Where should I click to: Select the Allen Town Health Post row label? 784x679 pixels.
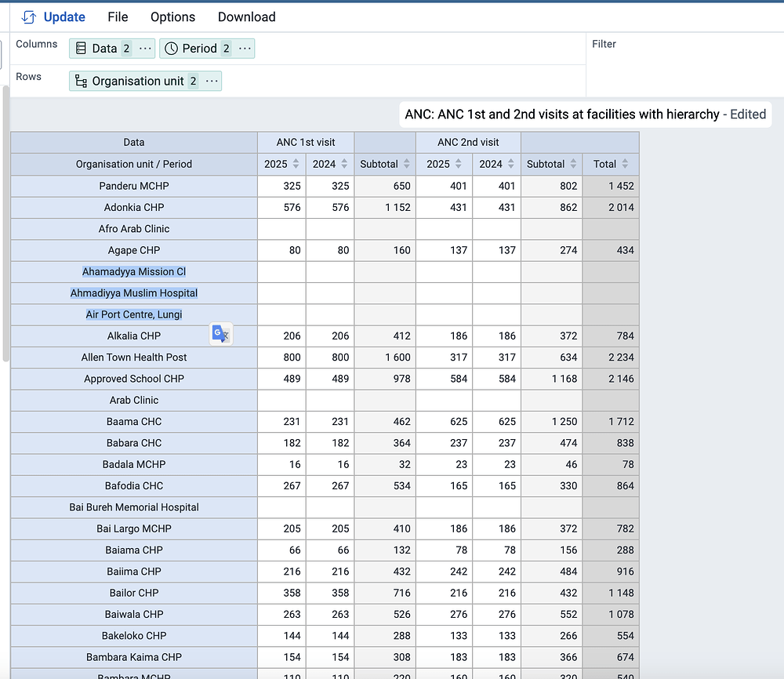click(x=134, y=358)
